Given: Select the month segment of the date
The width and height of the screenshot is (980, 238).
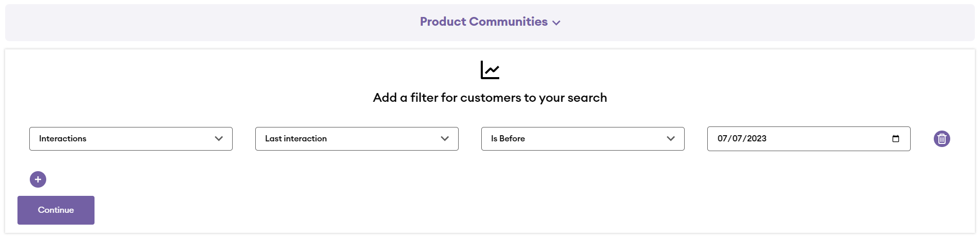Looking at the screenshot, I should (x=722, y=139).
